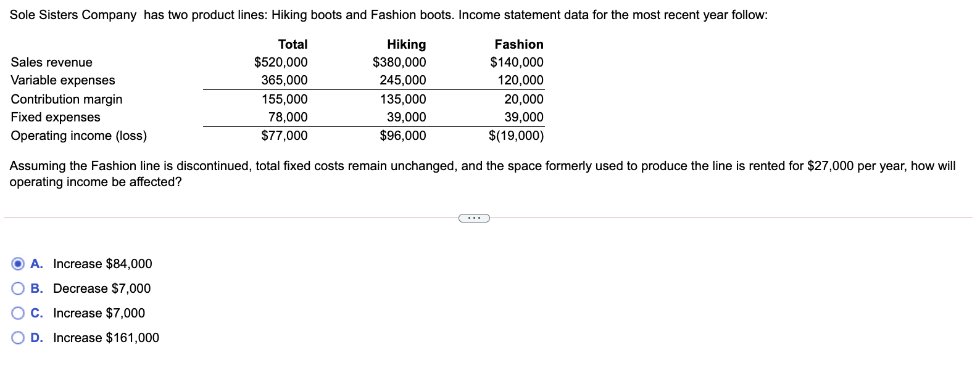This screenshot has height=376, width=980.
Task: Click Fashion contribution margin 20,000
Action: point(524,99)
